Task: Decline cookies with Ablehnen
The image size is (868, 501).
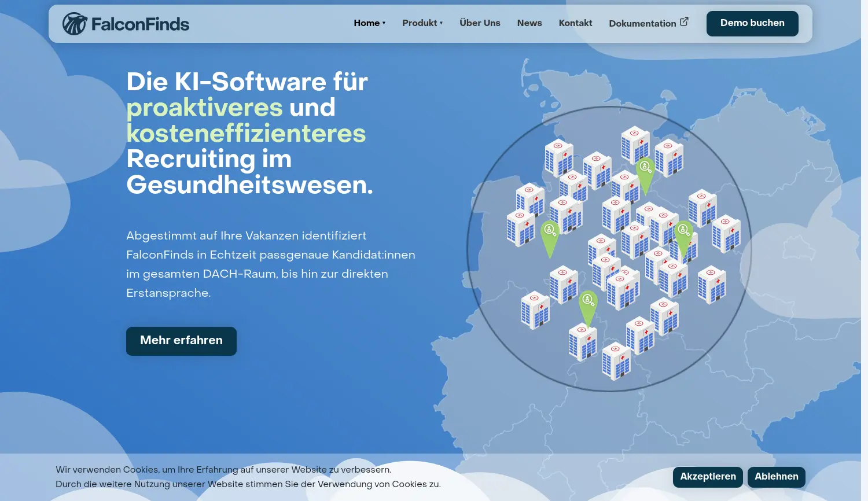Action: pyautogui.click(x=776, y=477)
